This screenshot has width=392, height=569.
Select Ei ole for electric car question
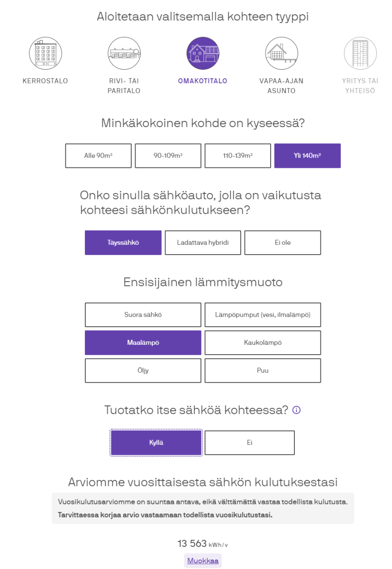283,242
